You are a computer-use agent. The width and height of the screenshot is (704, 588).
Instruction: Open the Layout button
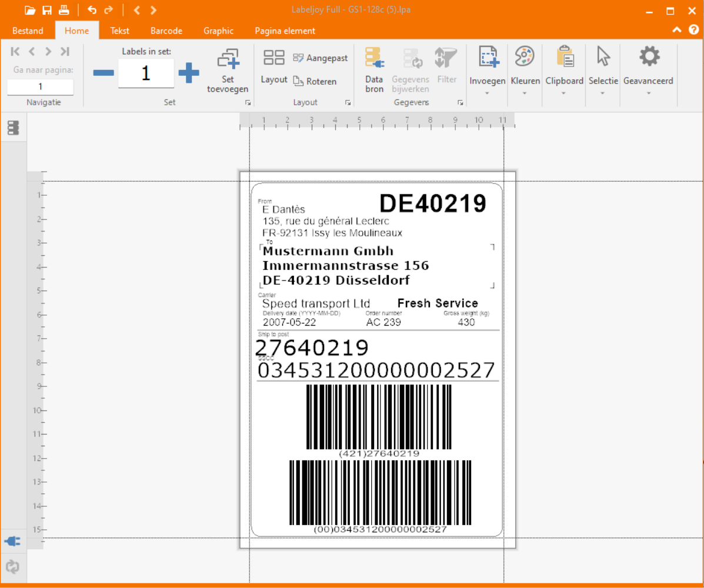pos(274,66)
